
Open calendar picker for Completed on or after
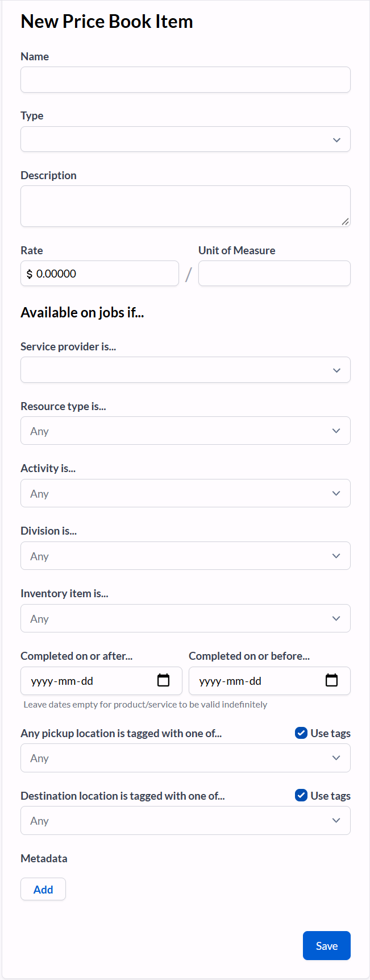[x=163, y=680]
